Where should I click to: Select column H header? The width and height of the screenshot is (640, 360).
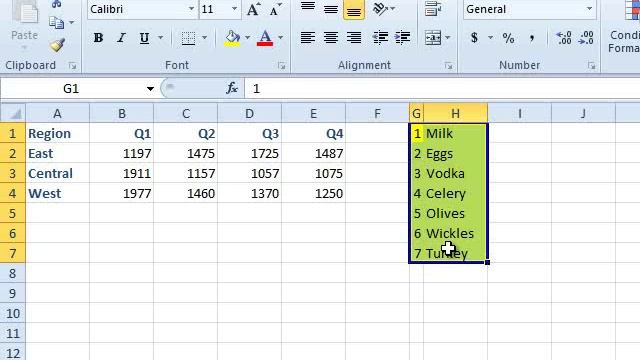click(456, 113)
